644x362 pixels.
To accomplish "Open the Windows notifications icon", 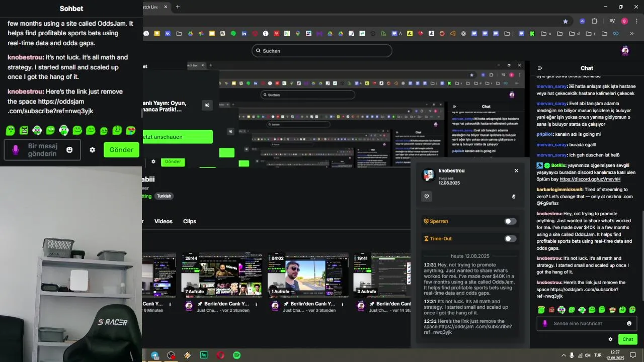I will (x=633, y=355).
